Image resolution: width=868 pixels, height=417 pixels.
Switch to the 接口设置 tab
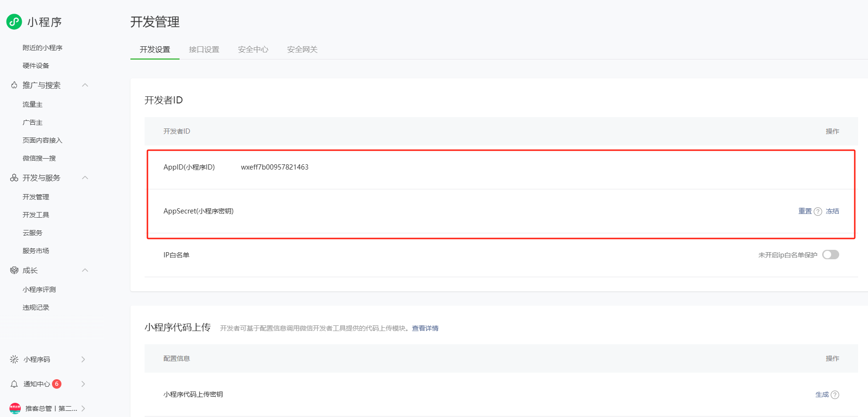tap(204, 50)
